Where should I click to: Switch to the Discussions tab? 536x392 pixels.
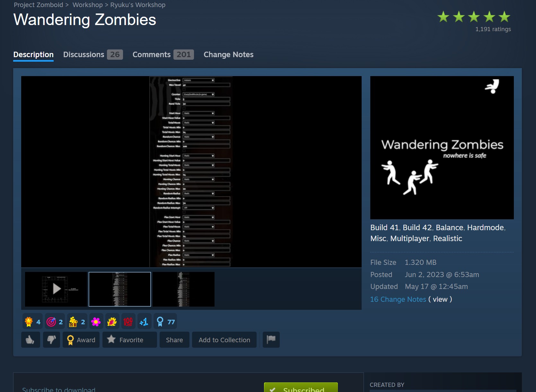(93, 55)
